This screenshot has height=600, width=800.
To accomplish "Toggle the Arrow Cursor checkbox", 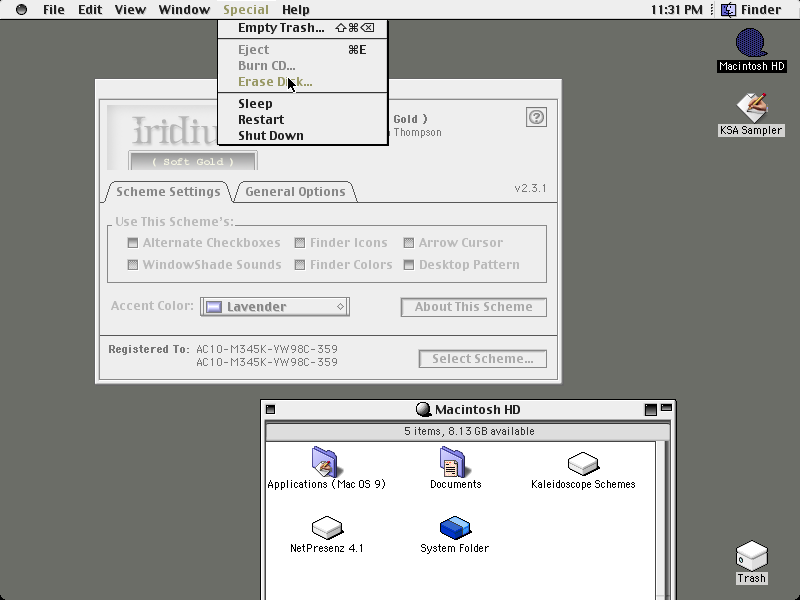I will click(409, 243).
